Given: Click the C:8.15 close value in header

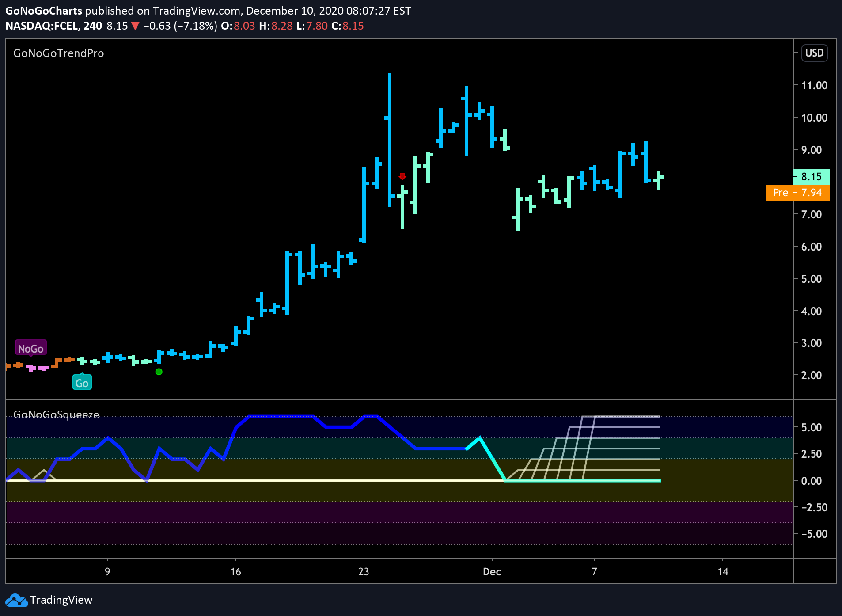Looking at the screenshot, I should click(348, 26).
